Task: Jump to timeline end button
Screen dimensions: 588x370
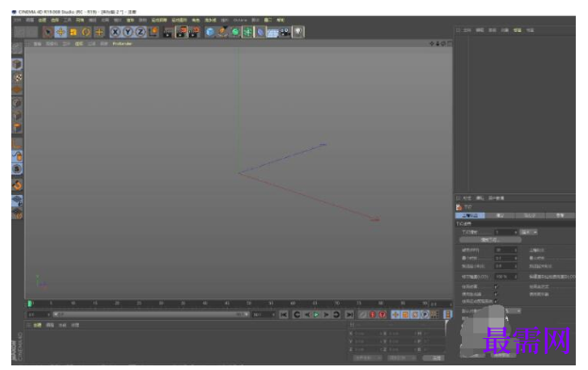Action: (349, 314)
